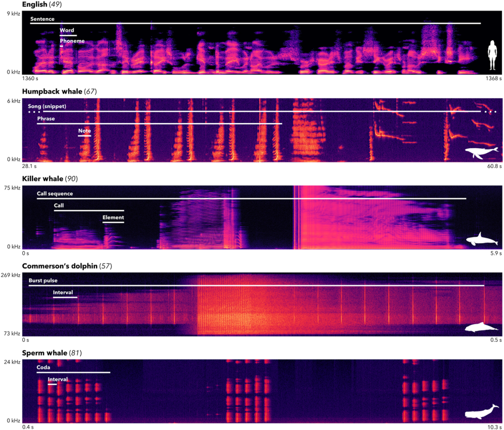Click the 269 kHz axis label
Viewport: 504px width, 430px height.
pos(10,275)
